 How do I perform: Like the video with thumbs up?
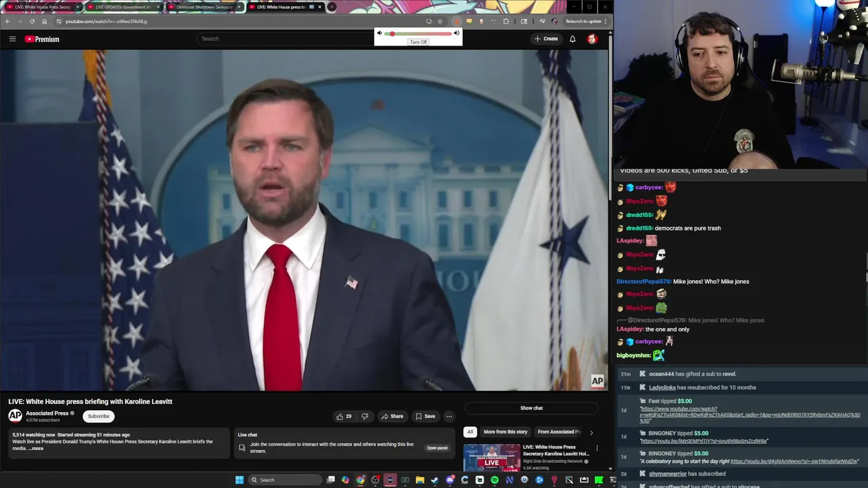click(x=344, y=416)
